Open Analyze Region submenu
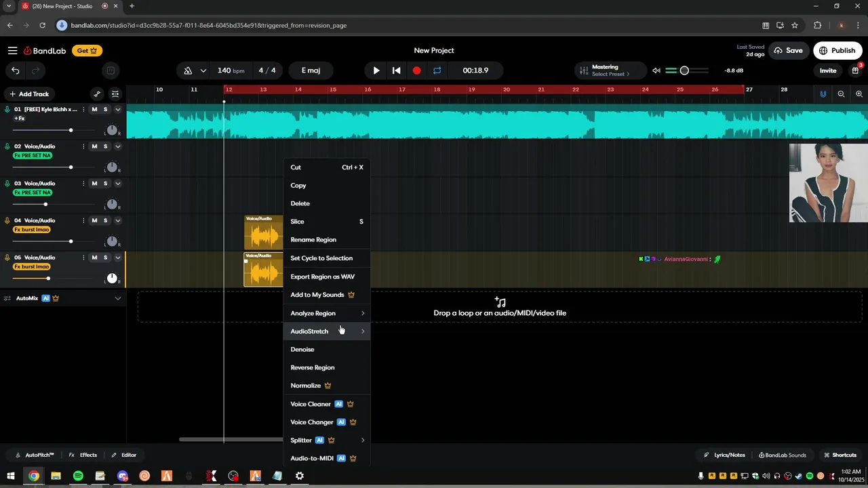 (327, 313)
